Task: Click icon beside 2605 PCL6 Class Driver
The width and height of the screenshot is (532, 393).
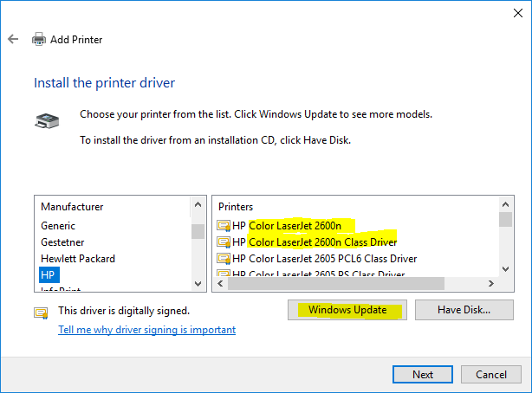Action: coord(224,259)
